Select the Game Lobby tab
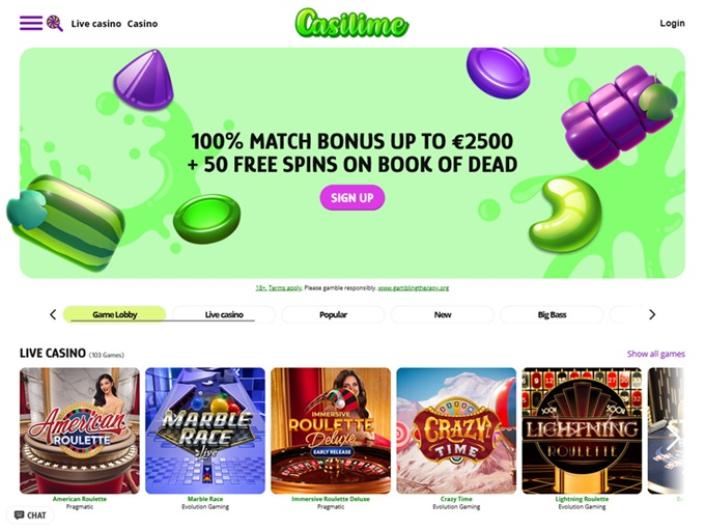Image resolution: width=705 pixels, height=530 pixels. pos(115,315)
